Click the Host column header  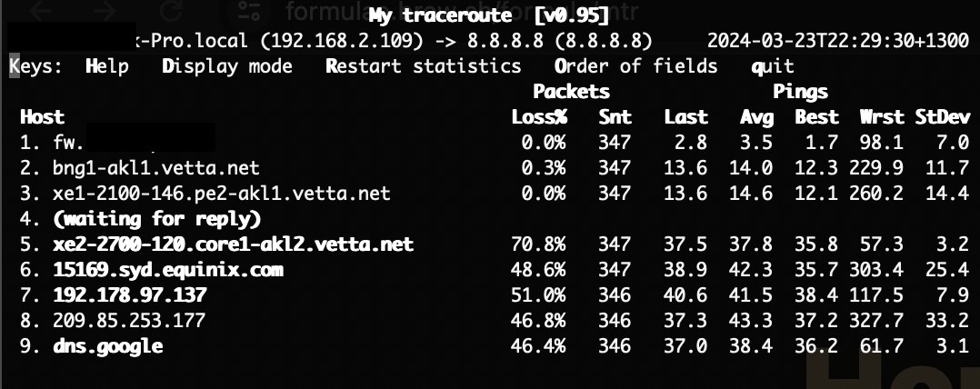click(42, 117)
